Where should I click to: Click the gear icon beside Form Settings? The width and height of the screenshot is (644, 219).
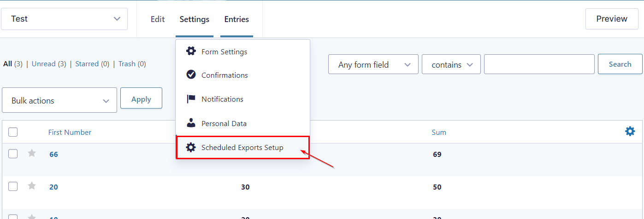[x=191, y=51]
